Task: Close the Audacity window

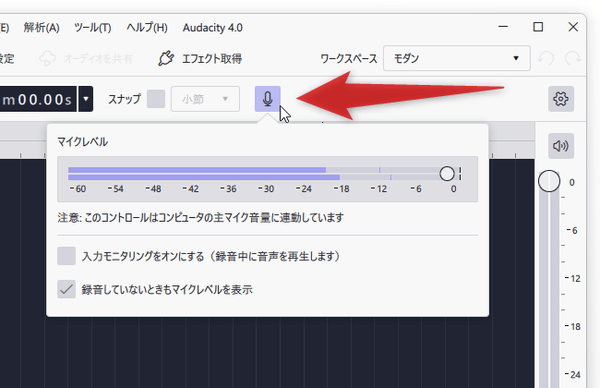Action: click(573, 27)
